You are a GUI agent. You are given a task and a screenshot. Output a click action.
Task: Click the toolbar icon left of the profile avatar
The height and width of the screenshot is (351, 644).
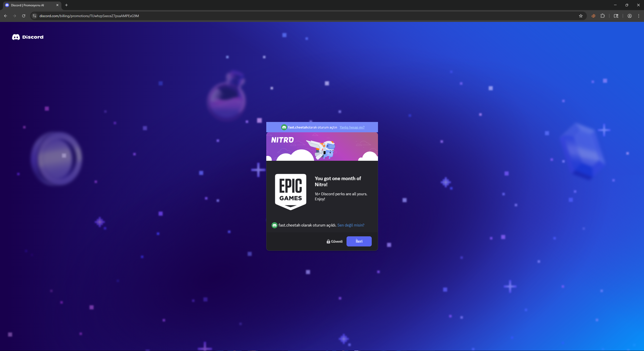point(616,16)
